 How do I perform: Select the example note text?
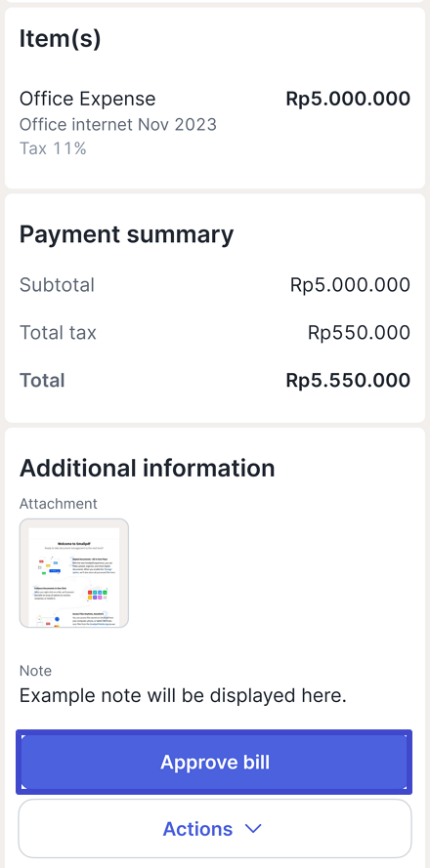pyautogui.click(x=183, y=696)
